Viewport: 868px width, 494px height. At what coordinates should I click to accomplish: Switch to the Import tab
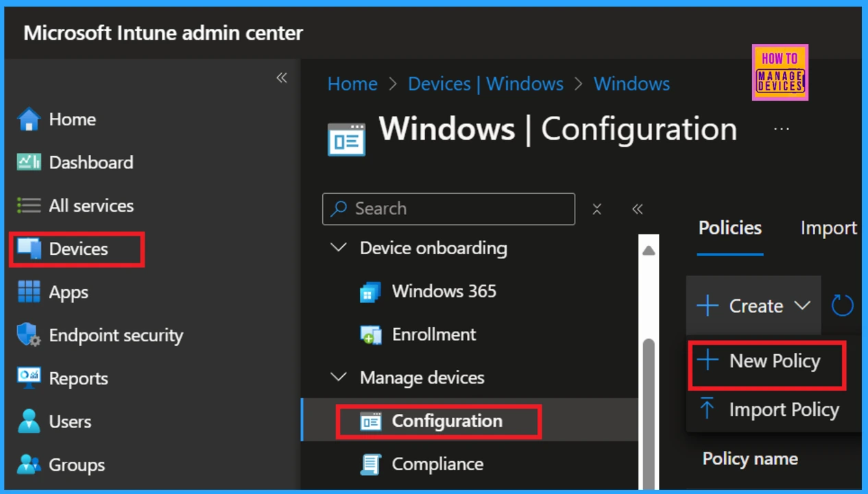pos(829,228)
